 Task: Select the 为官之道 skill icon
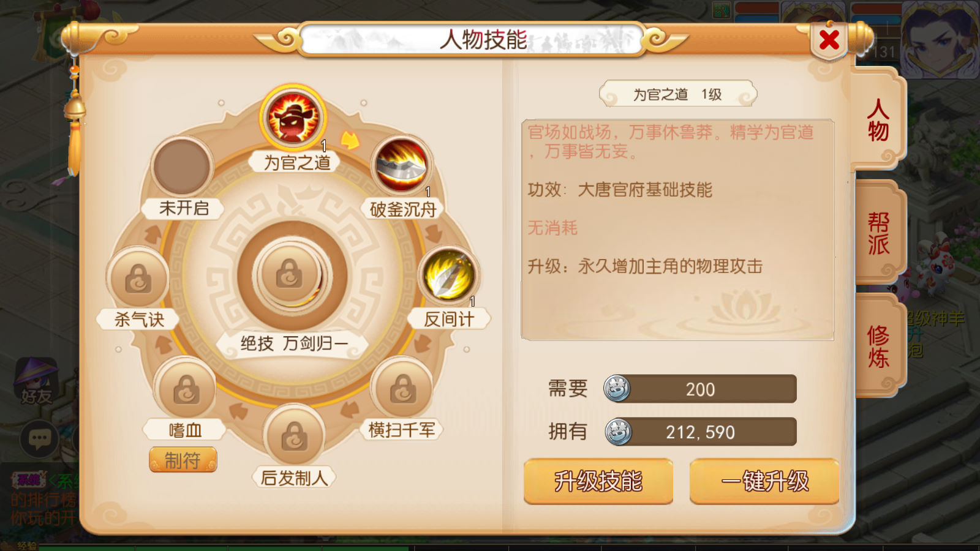point(293,118)
